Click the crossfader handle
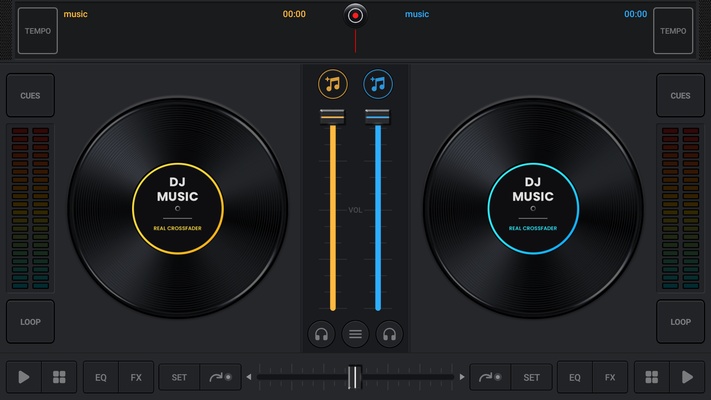711x400 pixels. [355, 377]
